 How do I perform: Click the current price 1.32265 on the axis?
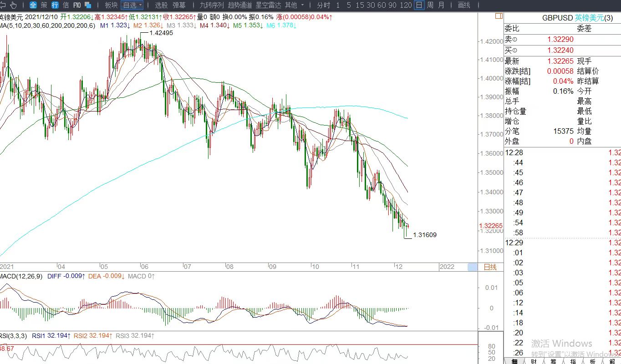491,226
